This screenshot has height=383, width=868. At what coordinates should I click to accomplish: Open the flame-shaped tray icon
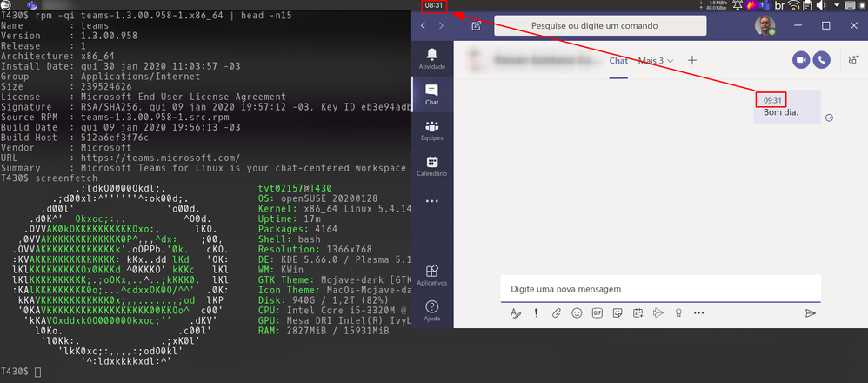[x=751, y=5]
